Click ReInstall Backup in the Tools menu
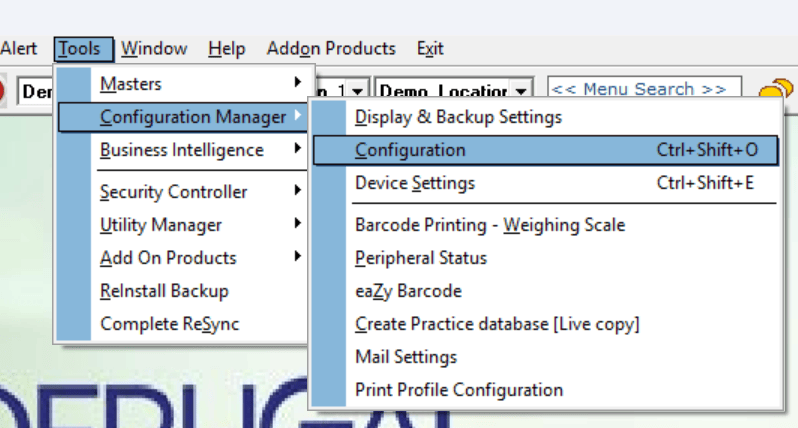This screenshot has height=428, width=798. click(x=164, y=291)
